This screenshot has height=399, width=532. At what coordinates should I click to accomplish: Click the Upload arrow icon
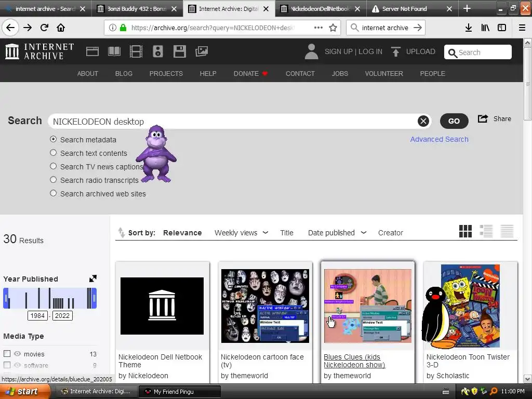tap(395, 51)
